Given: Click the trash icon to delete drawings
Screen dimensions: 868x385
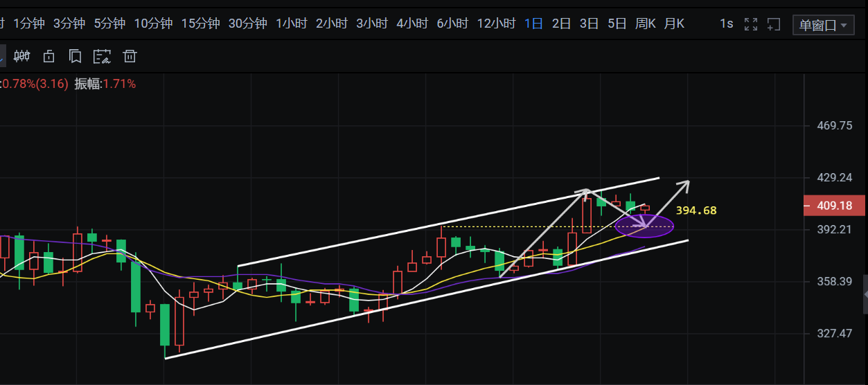Looking at the screenshot, I should click(130, 55).
